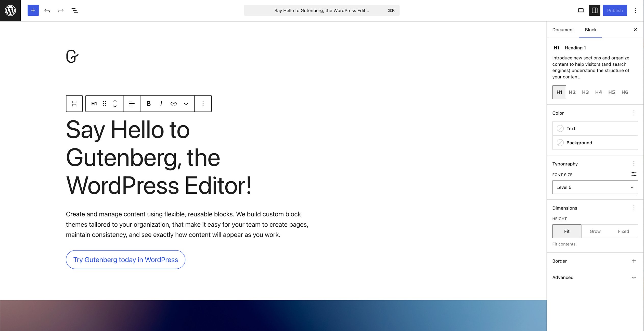Switch to the Document tab
Screen dimensions: 644x331
pyautogui.click(x=563, y=30)
